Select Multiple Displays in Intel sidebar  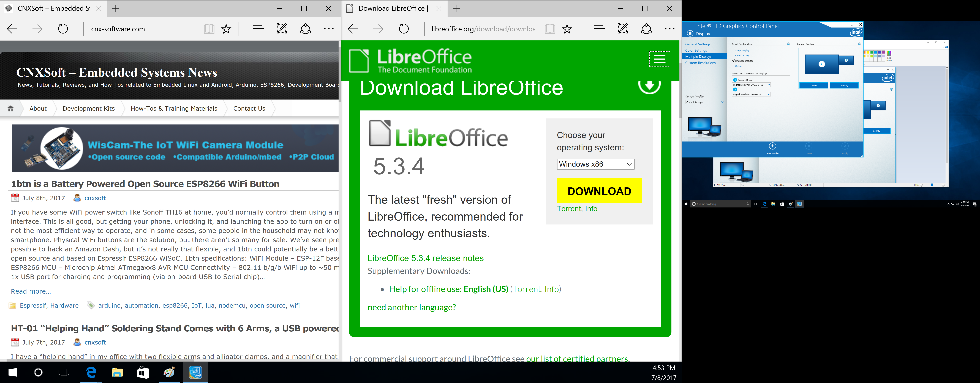[705, 57]
